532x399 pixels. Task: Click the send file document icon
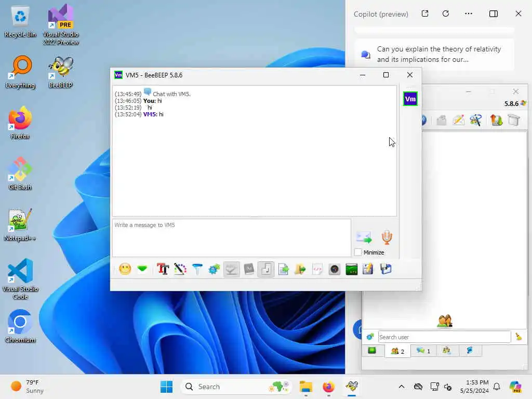coord(283,270)
